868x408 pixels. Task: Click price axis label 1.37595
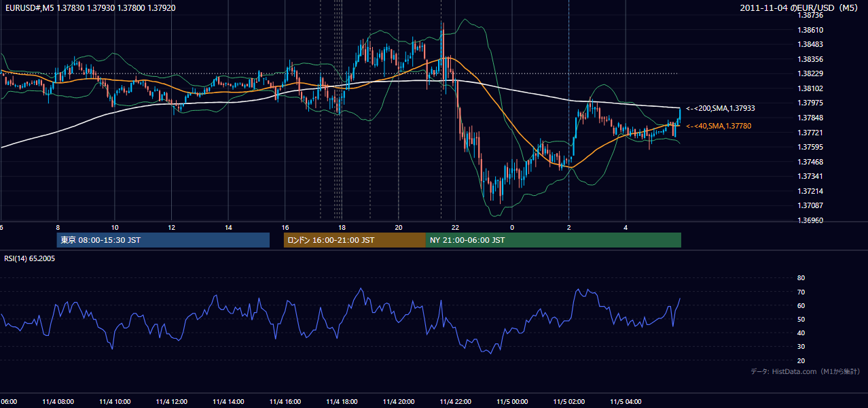coord(810,147)
